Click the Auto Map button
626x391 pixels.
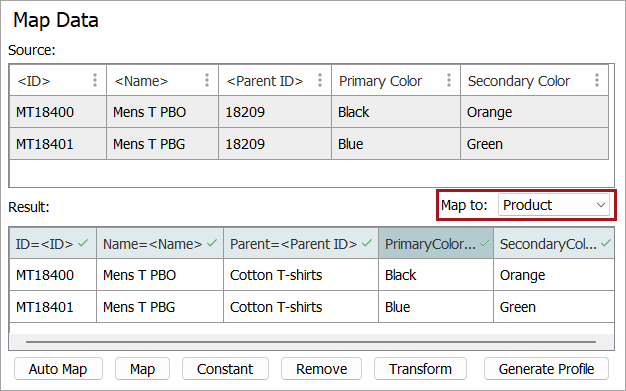(x=58, y=369)
